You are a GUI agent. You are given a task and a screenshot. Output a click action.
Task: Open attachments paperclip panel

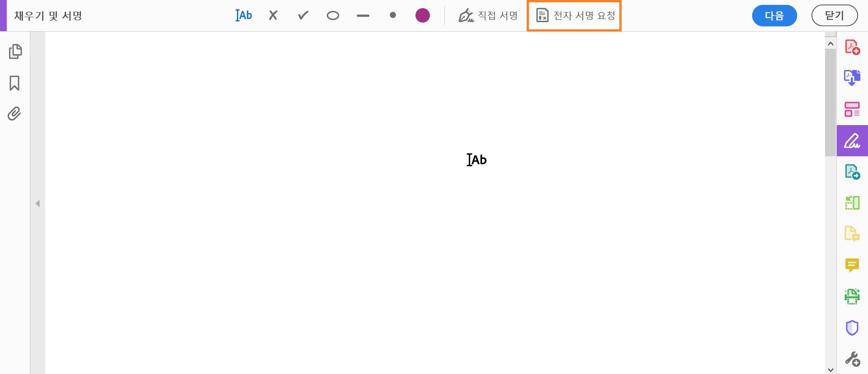click(x=14, y=113)
